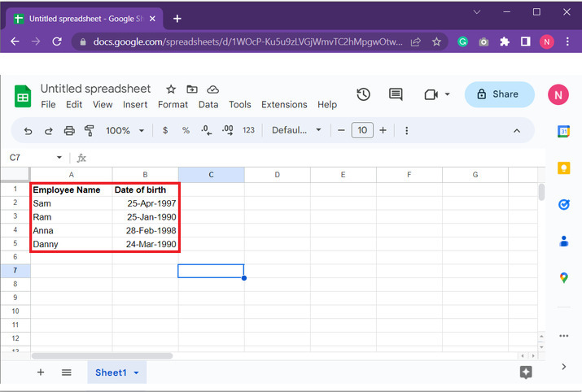Open the zoom 100% dropdown
Viewport: 582px width, 392px height.
(x=125, y=131)
